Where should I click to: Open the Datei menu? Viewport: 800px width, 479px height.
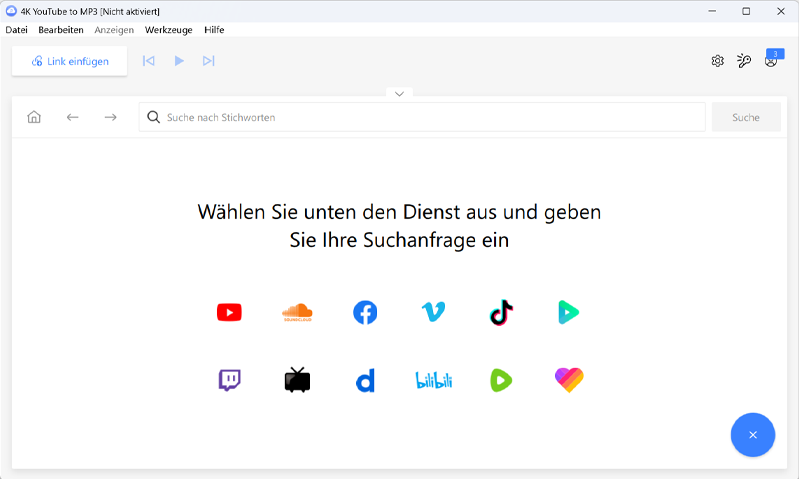pos(17,30)
